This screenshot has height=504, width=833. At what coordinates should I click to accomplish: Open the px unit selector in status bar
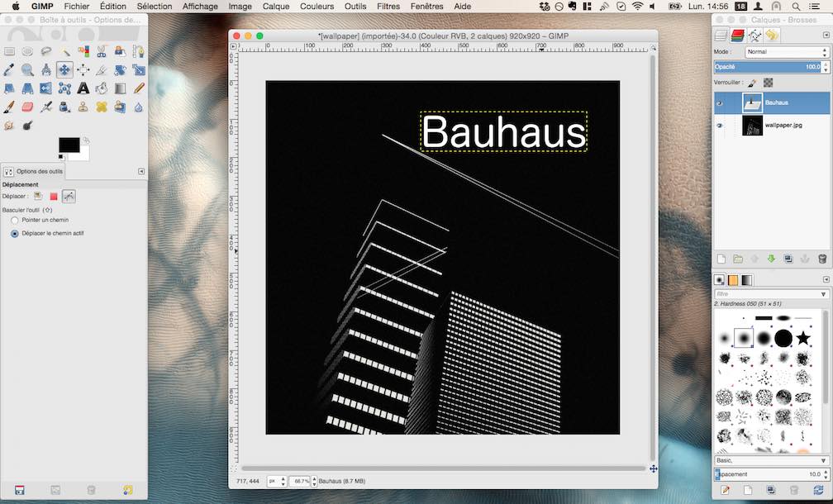(277, 481)
